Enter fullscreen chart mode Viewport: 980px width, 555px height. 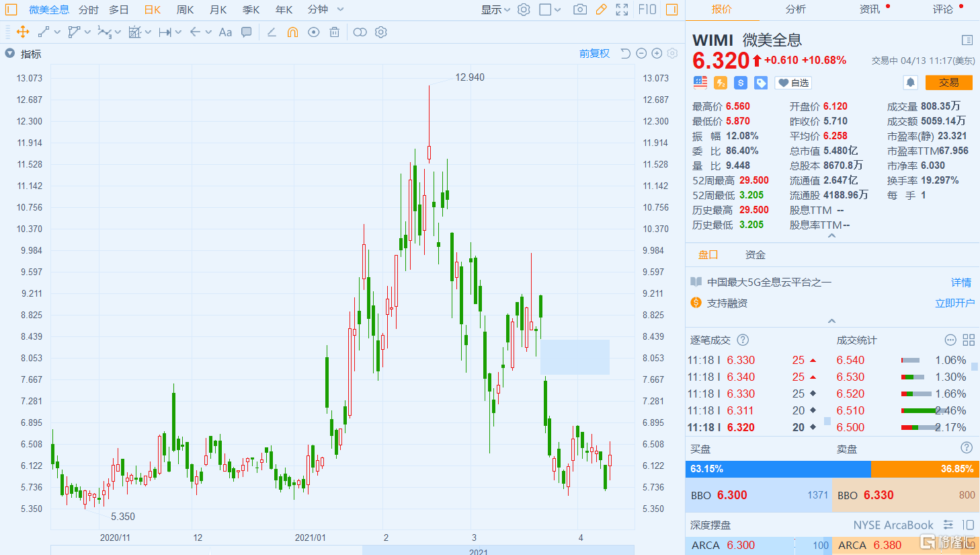point(622,9)
